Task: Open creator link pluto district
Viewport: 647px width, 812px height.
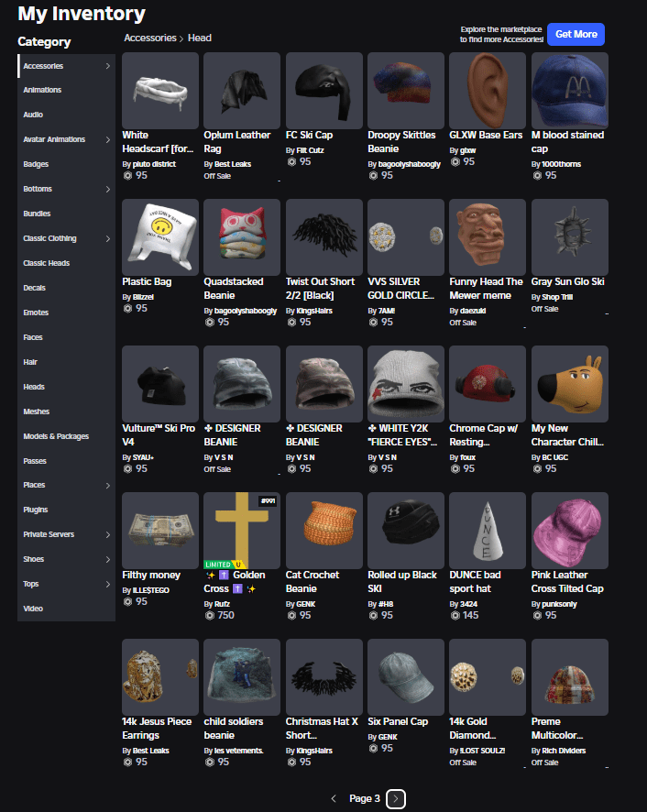Action: pyautogui.click(x=155, y=163)
